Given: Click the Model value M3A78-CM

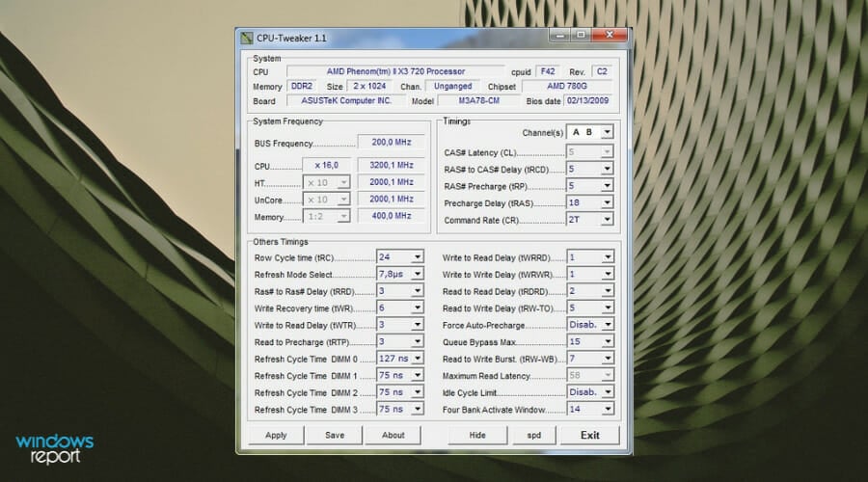Looking at the screenshot, I should coord(478,100).
